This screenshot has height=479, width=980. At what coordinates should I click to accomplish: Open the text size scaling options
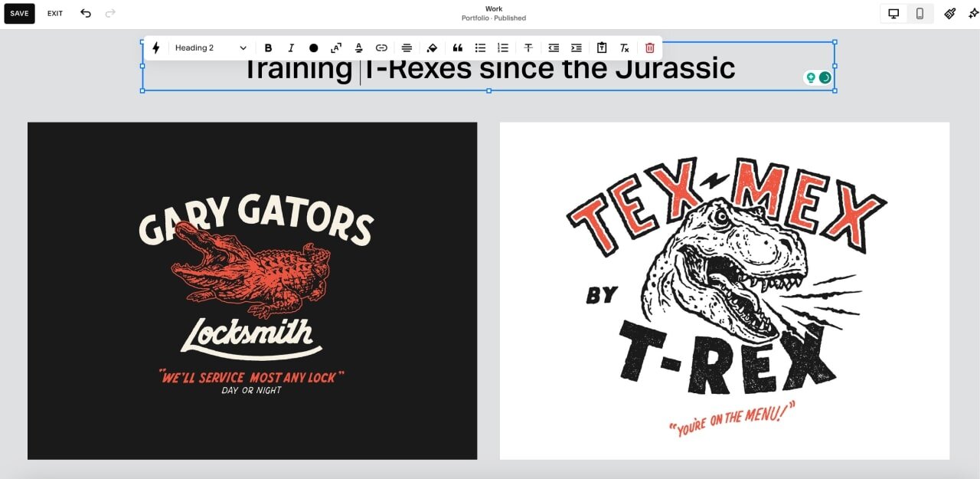(x=336, y=48)
